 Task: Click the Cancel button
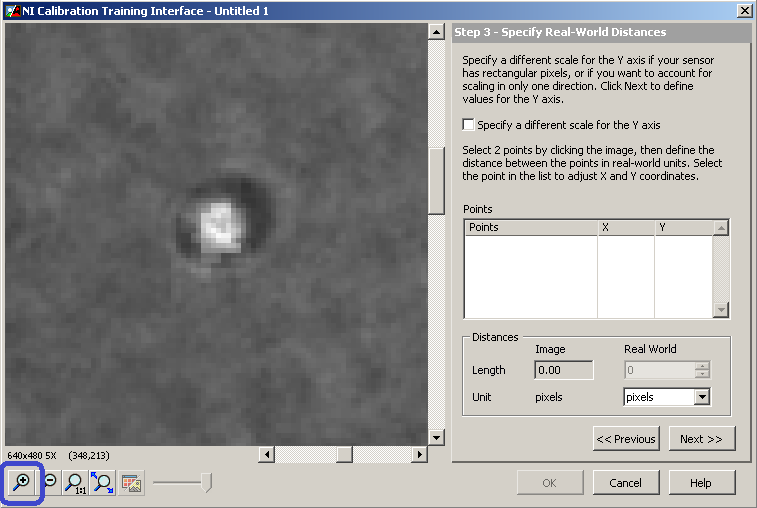pyautogui.click(x=626, y=482)
